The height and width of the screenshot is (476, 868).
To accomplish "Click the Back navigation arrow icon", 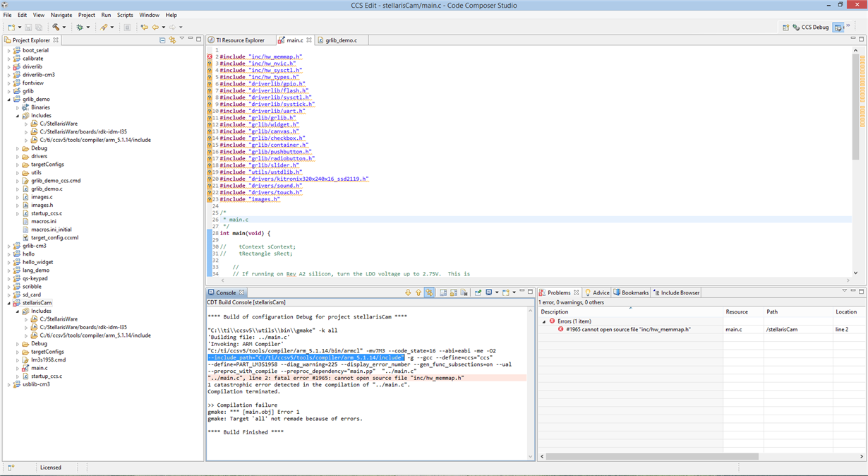I will pyautogui.click(x=155, y=28).
